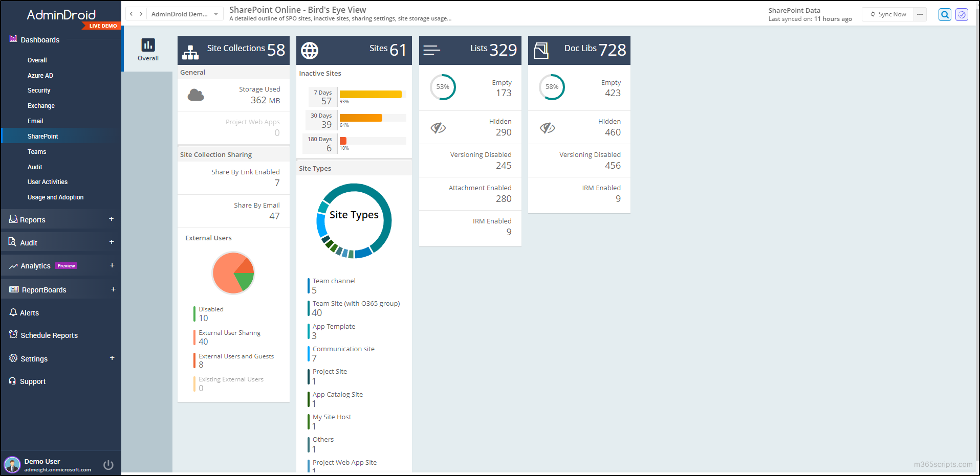
Task: Expand Reports with plus sign
Action: [112, 219]
